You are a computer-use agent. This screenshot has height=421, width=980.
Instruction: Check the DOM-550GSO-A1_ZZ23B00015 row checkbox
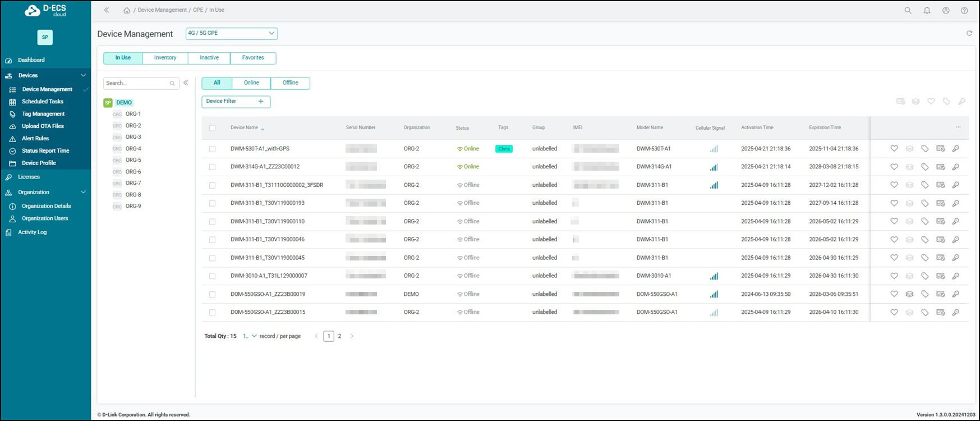click(212, 312)
